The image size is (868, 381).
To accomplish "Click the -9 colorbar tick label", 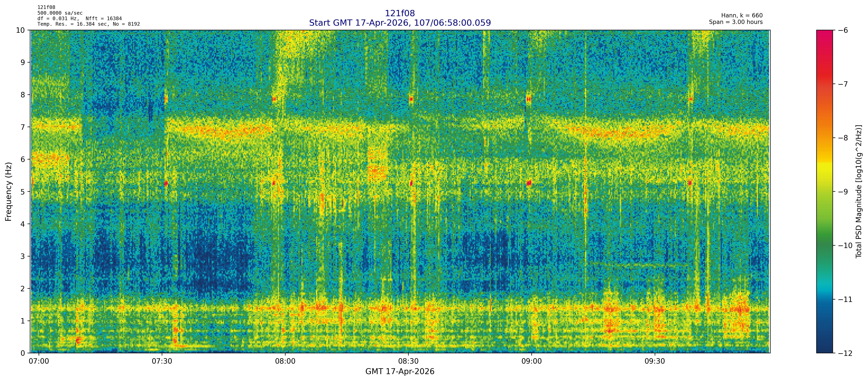I will (843, 192).
